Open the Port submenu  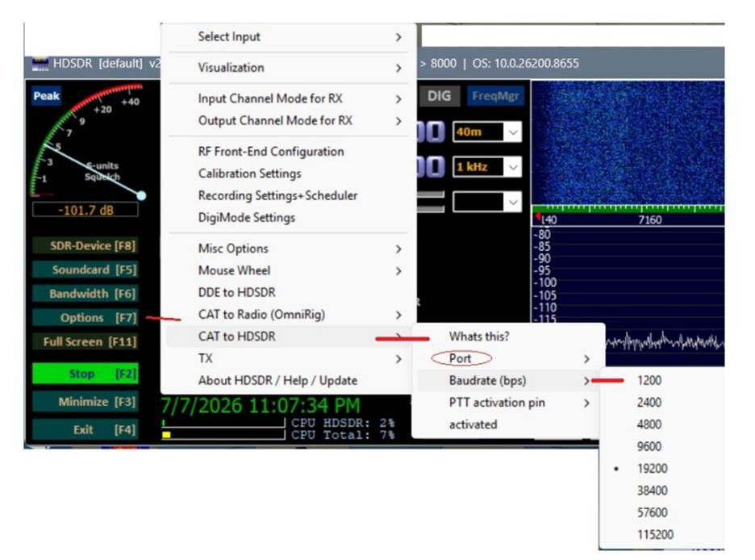tap(508, 358)
